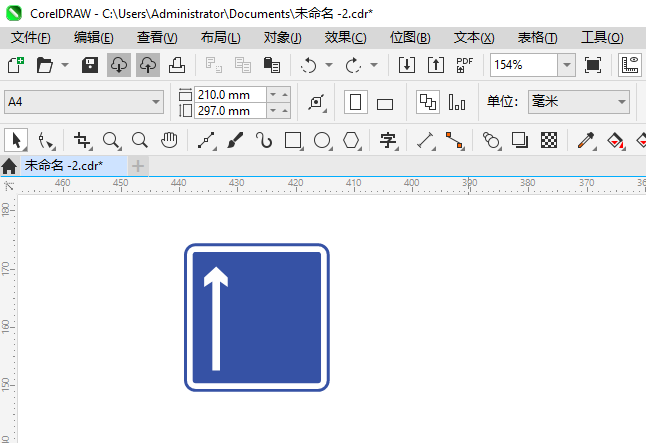Click the page width field 210.0 mm
Image resolution: width=646 pixels, height=443 pixels.
point(230,95)
